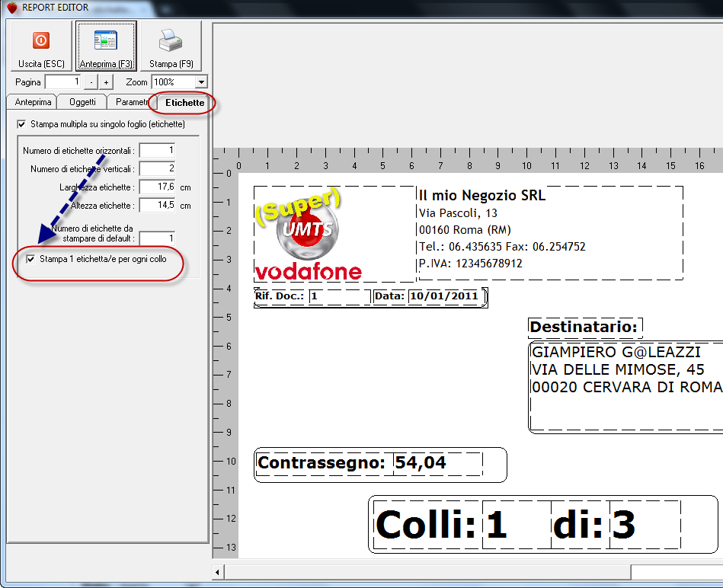
Task: Open the Zoom 100% dropdown
Action: pyautogui.click(x=201, y=82)
